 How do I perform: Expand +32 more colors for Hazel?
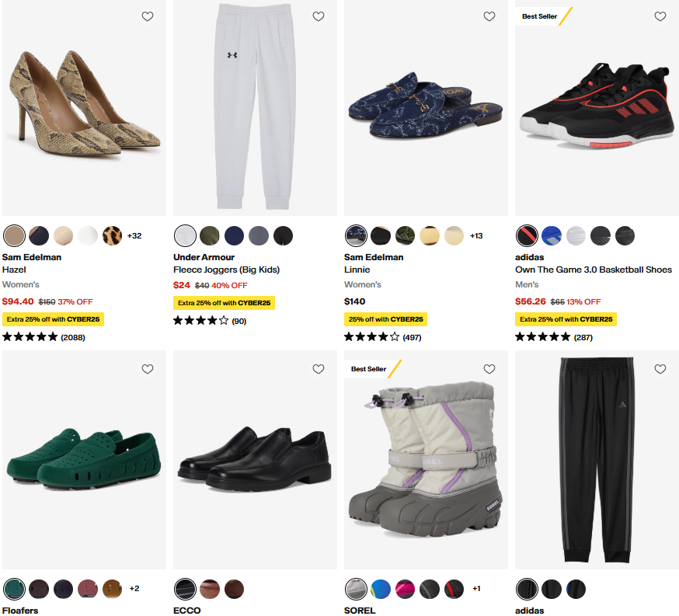coord(134,235)
